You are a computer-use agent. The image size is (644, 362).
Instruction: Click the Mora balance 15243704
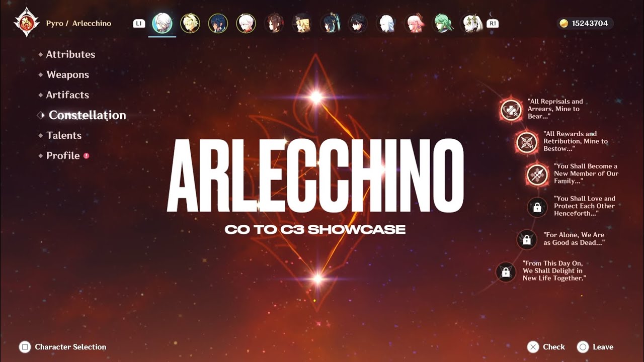tap(590, 24)
